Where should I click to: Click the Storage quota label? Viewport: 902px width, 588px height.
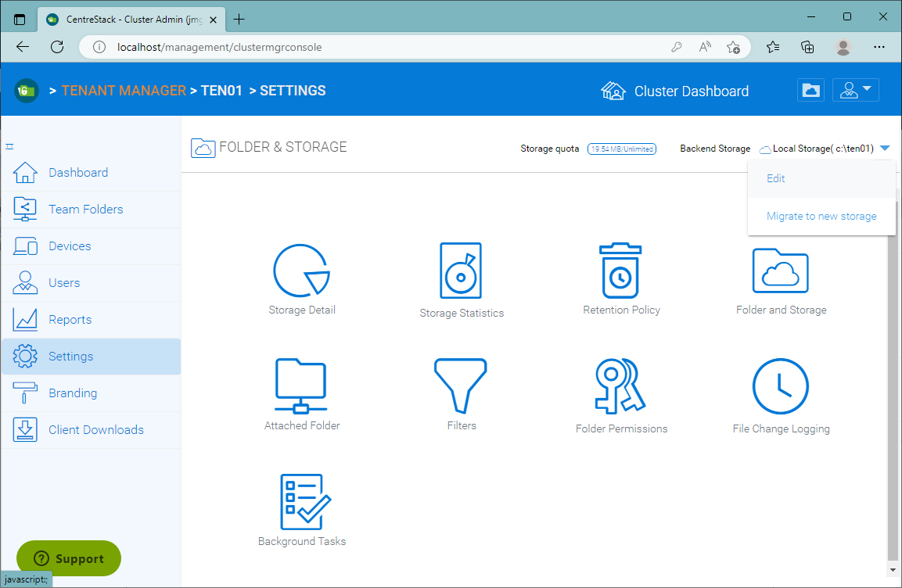tap(549, 149)
